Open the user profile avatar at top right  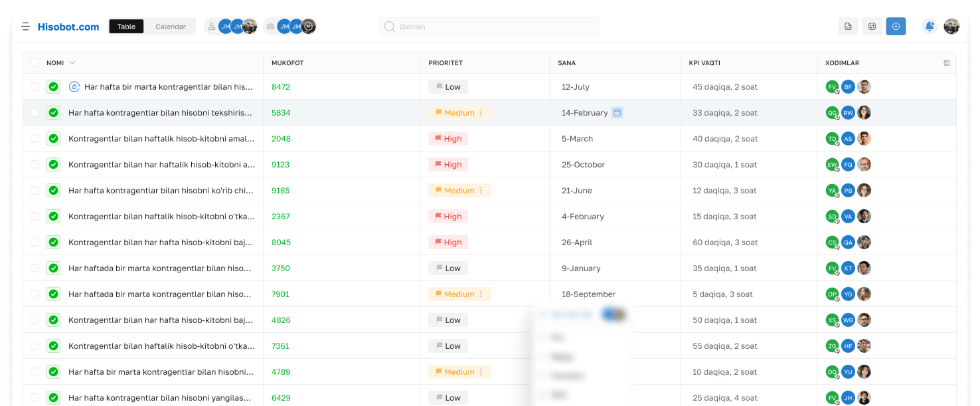(x=951, y=27)
